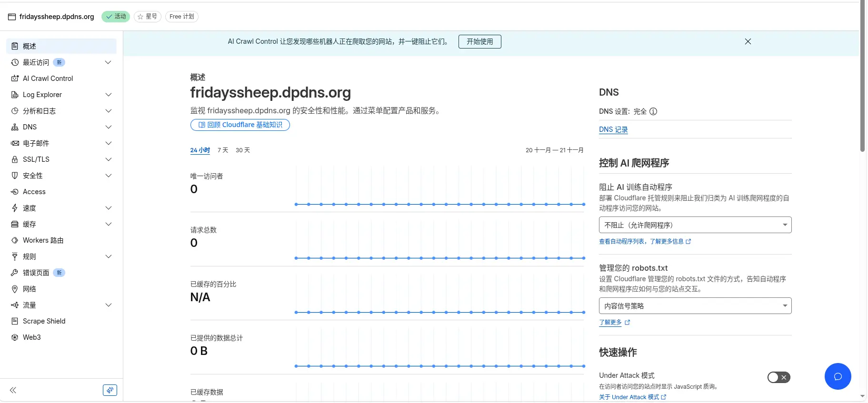868x403 pixels.
Task: Expand the Log Explorer chevron
Action: click(108, 95)
